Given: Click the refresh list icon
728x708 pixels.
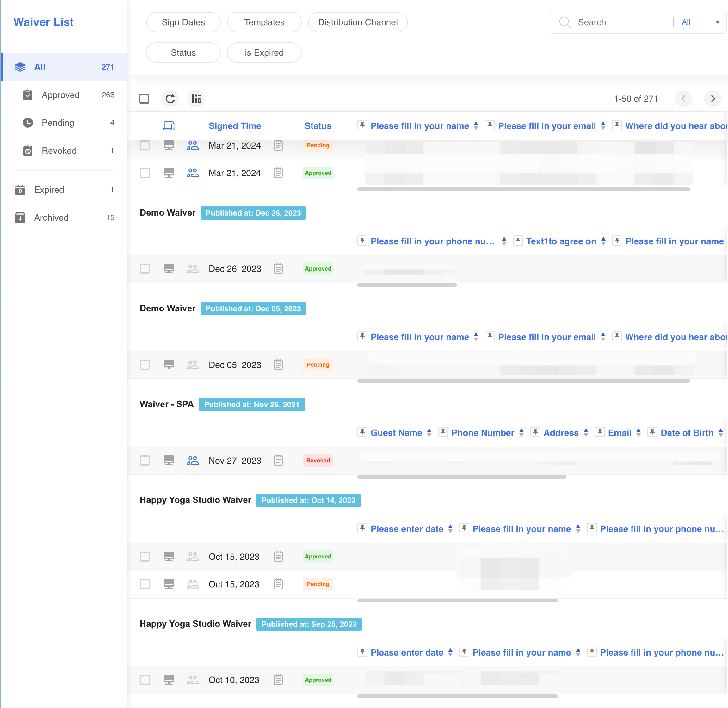Looking at the screenshot, I should pyautogui.click(x=170, y=99).
